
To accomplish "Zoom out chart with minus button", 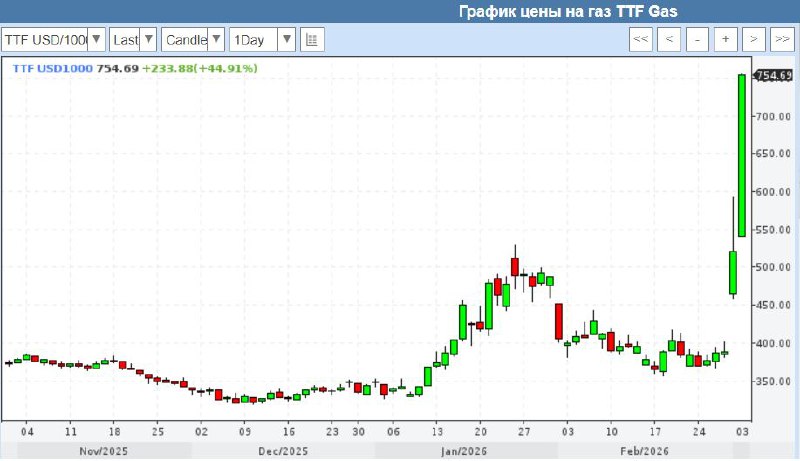I will [x=697, y=40].
